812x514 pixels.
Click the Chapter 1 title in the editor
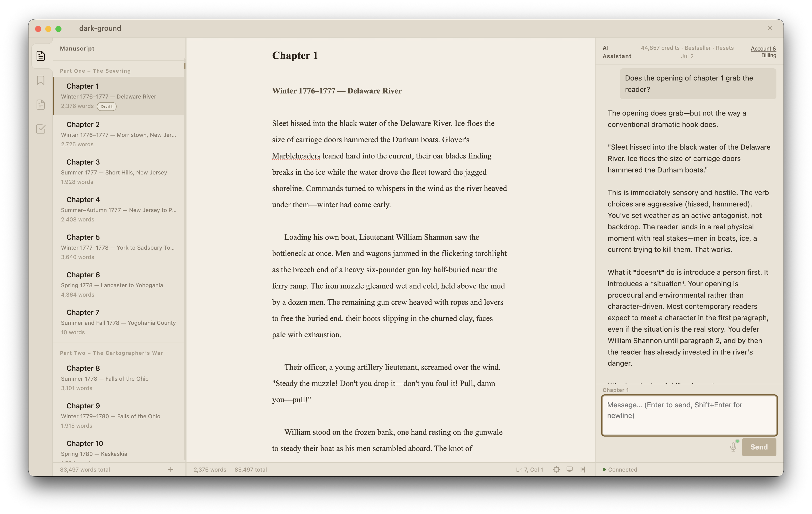click(x=295, y=55)
